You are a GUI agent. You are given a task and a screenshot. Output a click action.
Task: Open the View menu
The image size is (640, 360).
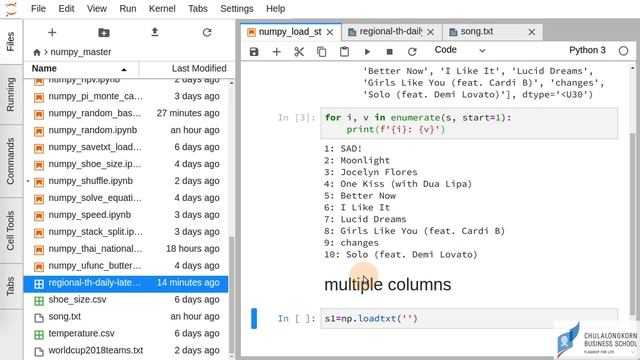pyautogui.click(x=96, y=9)
